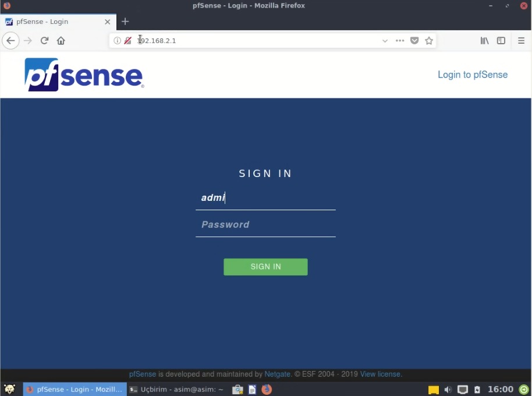Expand the address bar autocomplete dropdown

pos(385,40)
